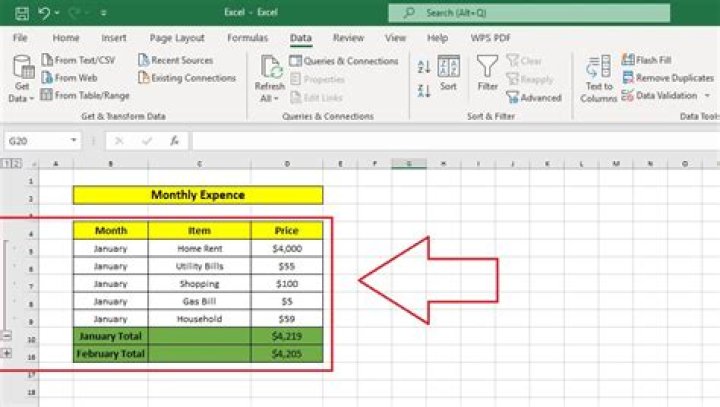
Task: Switch to the Home tab
Action: (x=66, y=38)
